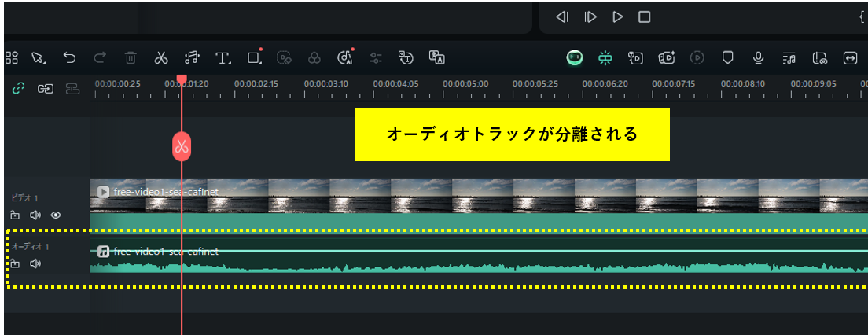Step back one frame in preview
Screen dimensions: 868x335
(x=562, y=17)
